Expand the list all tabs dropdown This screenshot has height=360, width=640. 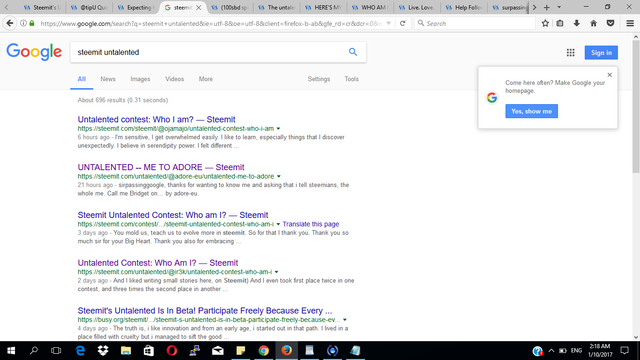click(559, 7)
